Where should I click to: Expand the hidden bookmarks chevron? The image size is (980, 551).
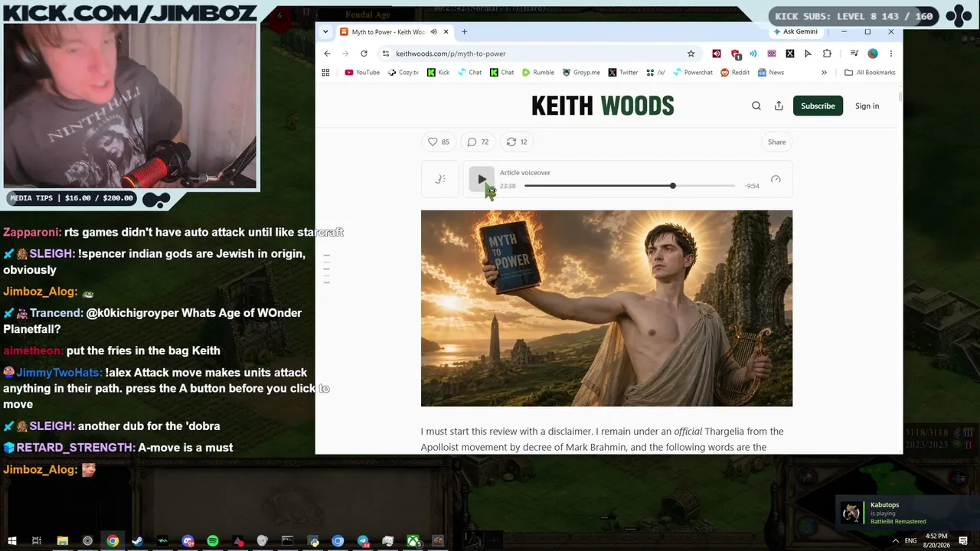click(825, 73)
